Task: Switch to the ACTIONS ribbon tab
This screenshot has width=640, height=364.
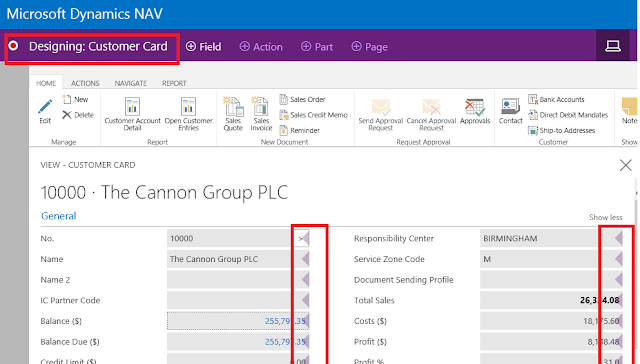Action: pyautogui.click(x=85, y=83)
